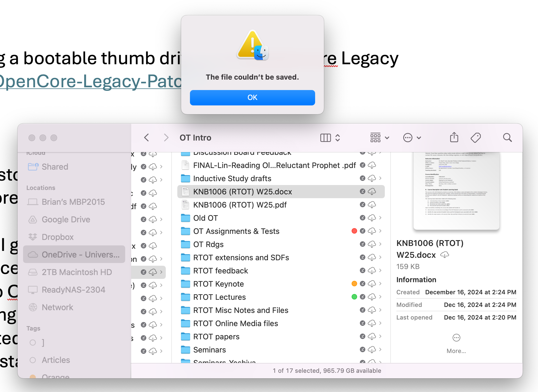Open the group-by dropdown arrow
Image resolution: width=538 pixels, height=392 pixels.
coord(387,138)
